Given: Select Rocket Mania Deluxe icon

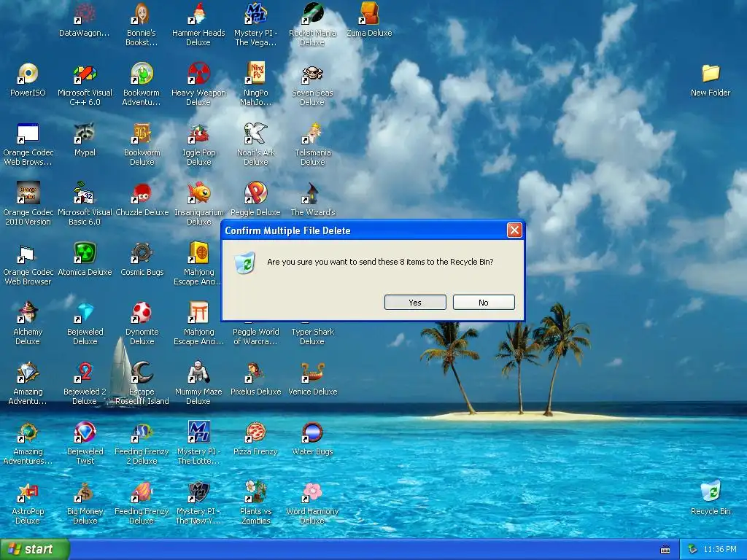Looking at the screenshot, I should pyautogui.click(x=312, y=25).
